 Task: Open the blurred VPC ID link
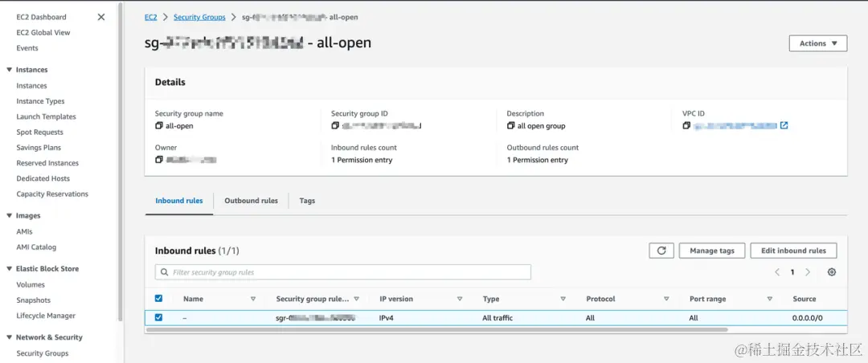735,125
